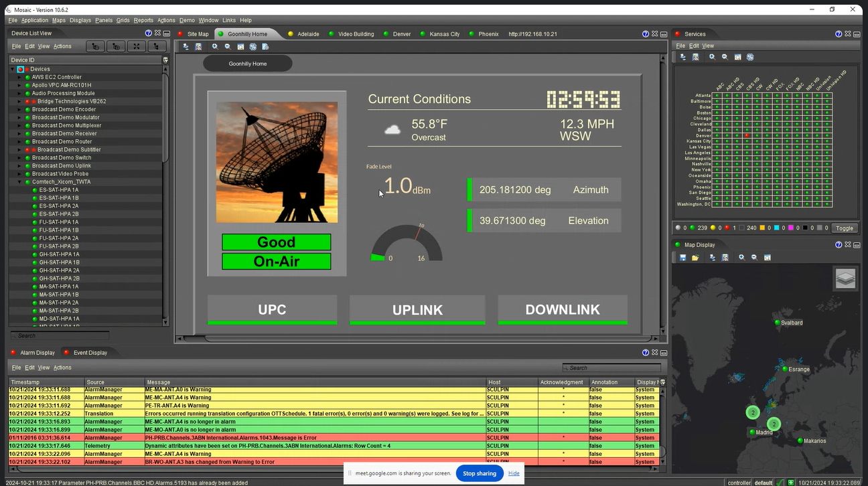Expand the Broadcast Demo Encoder node
868x486 pixels.
pos(19,109)
